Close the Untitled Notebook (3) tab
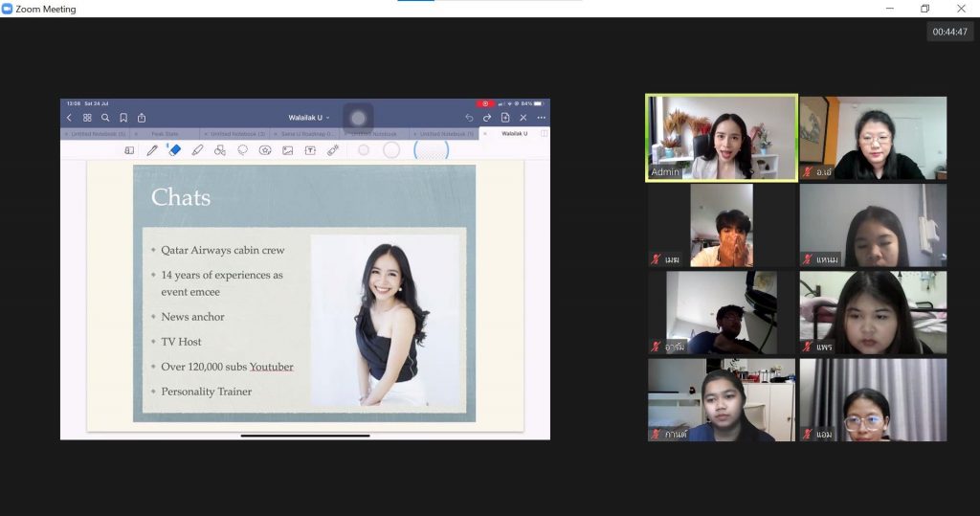Viewport: 980px width, 516px height. coord(206,134)
